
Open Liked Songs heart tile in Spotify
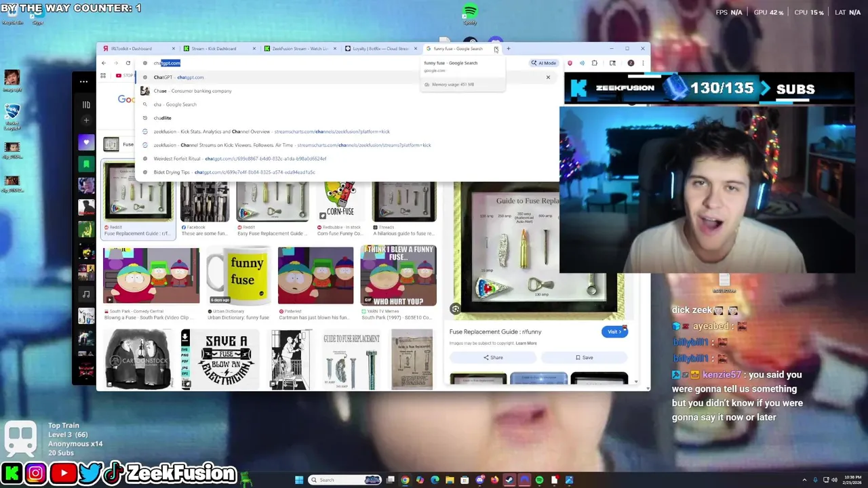coord(86,142)
